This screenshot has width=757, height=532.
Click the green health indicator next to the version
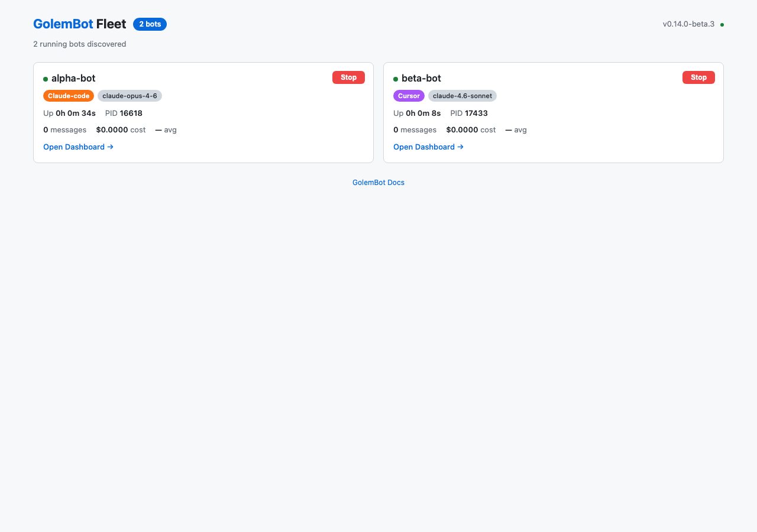(x=722, y=24)
